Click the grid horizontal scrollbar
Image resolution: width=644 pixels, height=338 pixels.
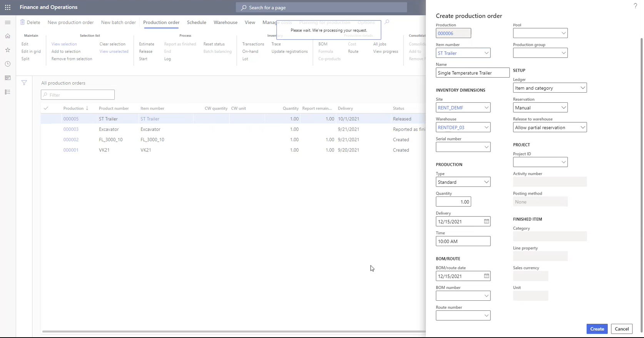pyautogui.click(x=234, y=331)
